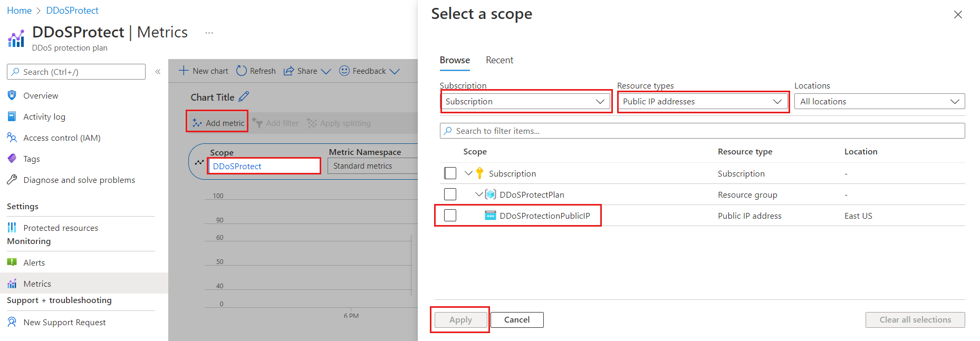The width and height of the screenshot is (980, 341).
Task: Switch to the Recent tab
Action: 499,60
